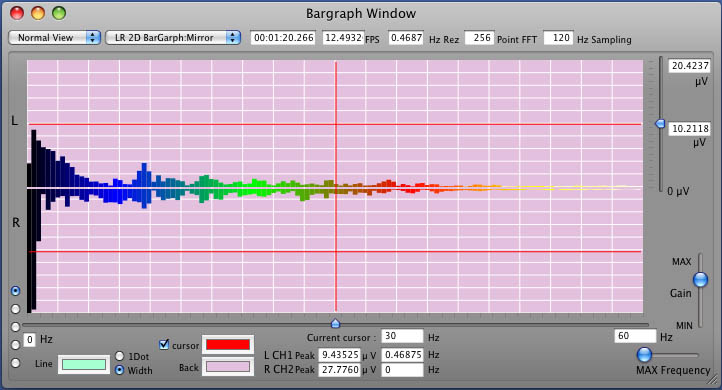Click the microvolt threshold slider handle
The width and height of the screenshot is (722, 390).
(660, 123)
